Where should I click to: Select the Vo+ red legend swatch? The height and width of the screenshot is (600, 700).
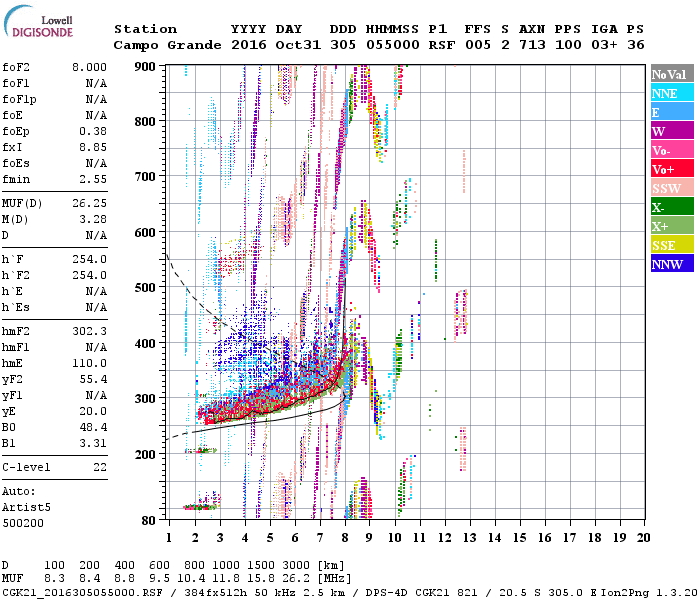pos(672,169)
